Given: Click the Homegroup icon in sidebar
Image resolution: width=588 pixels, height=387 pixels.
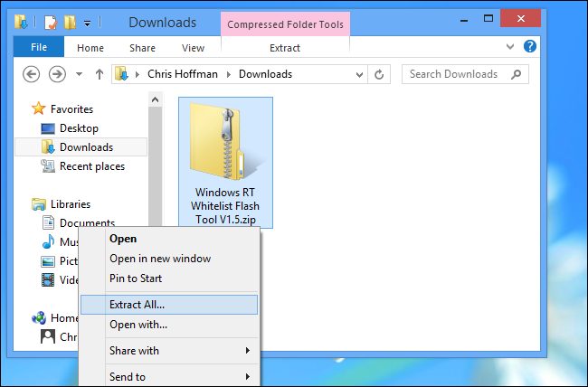Looking at the screenshot, I should point(39,318).
